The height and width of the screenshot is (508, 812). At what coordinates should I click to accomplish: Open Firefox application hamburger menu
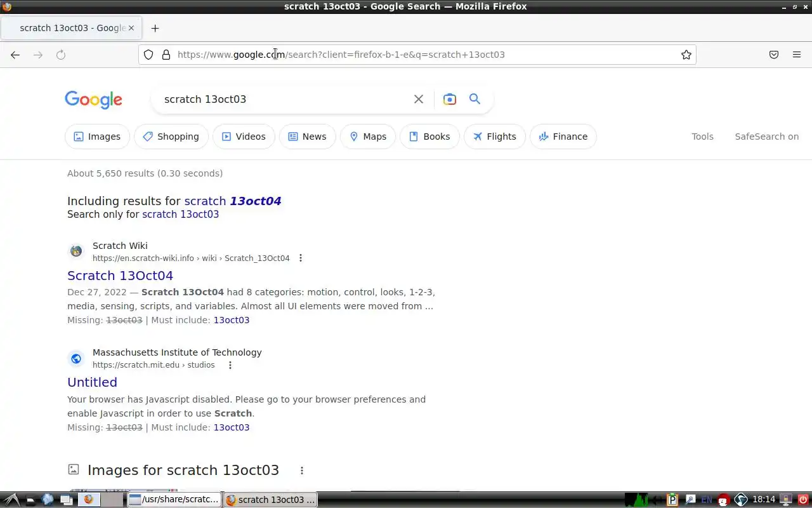pos(797,55)
